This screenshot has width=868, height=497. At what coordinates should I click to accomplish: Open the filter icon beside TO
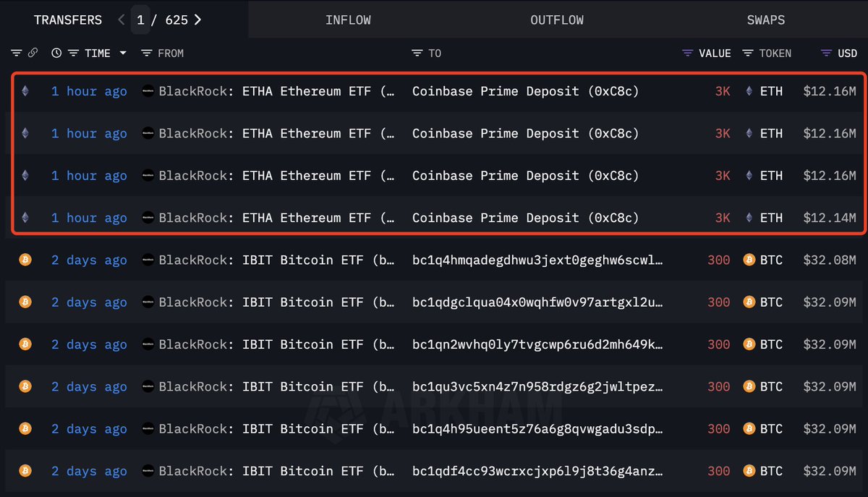tap(417, 53)
